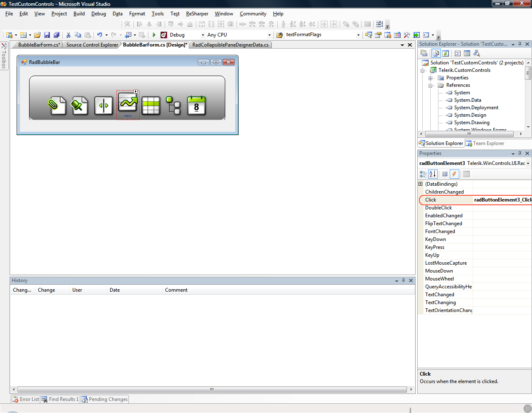
Task: Open the Pending Changes tab
Action: click(x=104, y=399)
